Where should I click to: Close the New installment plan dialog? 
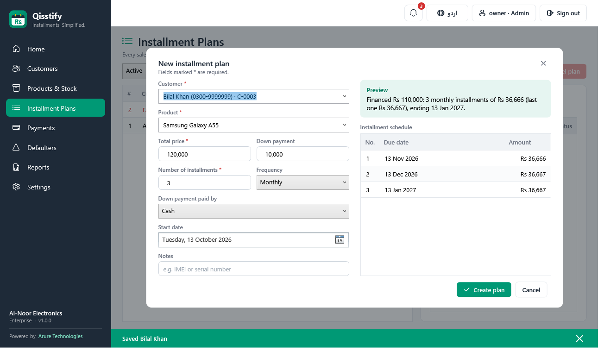543,63
